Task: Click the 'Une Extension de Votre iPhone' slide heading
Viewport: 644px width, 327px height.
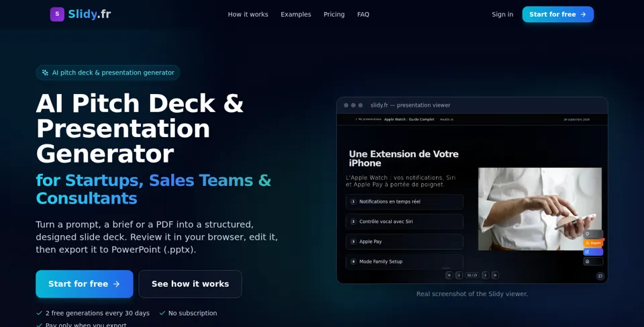Action: (404, 158)
